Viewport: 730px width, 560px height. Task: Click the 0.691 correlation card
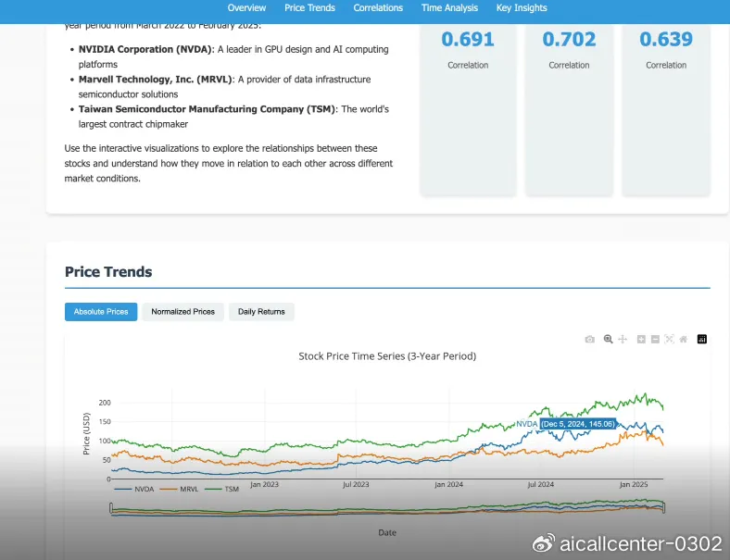click(x=468, y=109)
